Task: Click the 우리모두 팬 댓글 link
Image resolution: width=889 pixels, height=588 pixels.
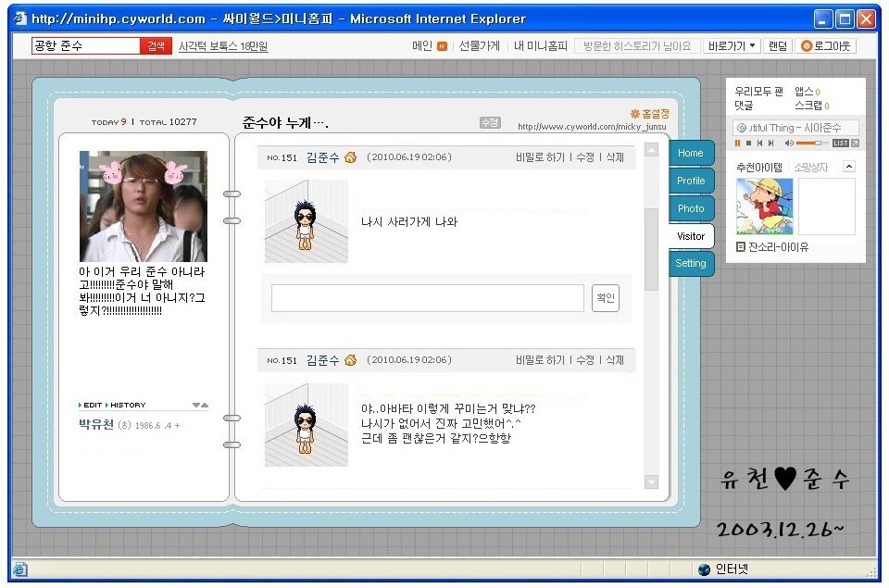Action: click(758, 98)
